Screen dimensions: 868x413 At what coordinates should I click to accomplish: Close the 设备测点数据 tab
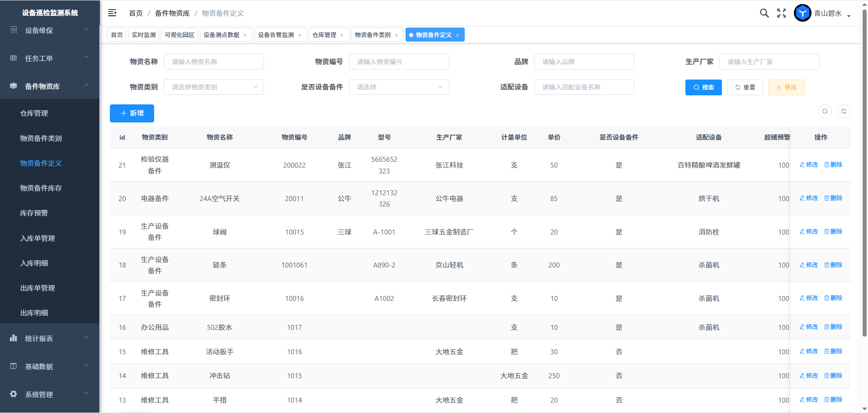pos(245,35)
